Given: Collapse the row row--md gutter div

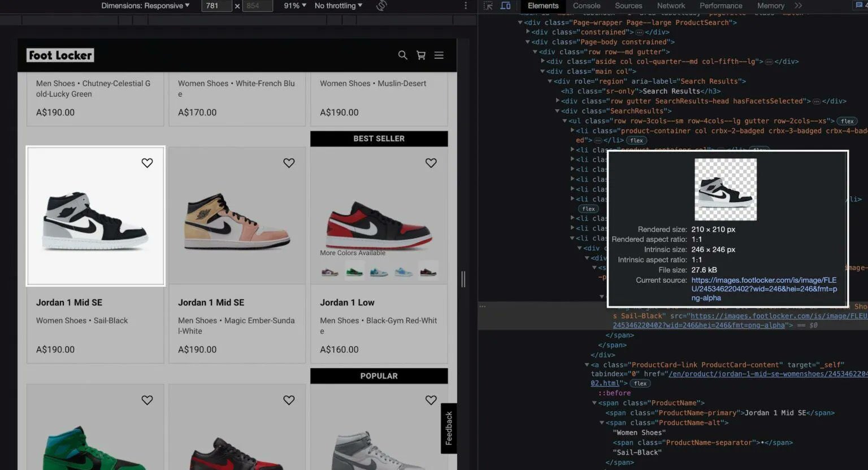Looking at the screenshot, I should [x=535, y=52].
